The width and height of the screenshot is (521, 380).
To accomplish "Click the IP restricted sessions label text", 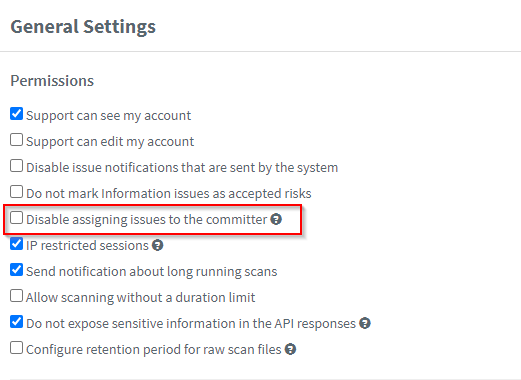I will (87, 246).
